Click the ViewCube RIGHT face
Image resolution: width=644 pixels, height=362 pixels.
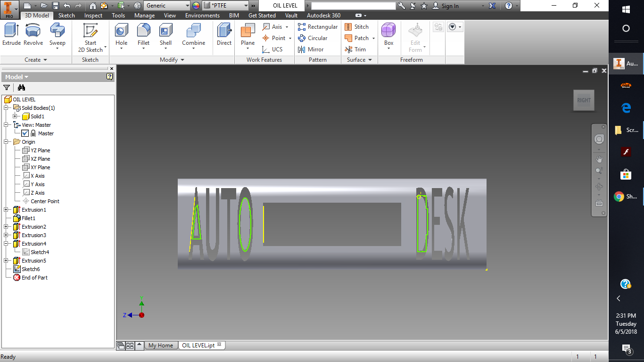(584, 100)
